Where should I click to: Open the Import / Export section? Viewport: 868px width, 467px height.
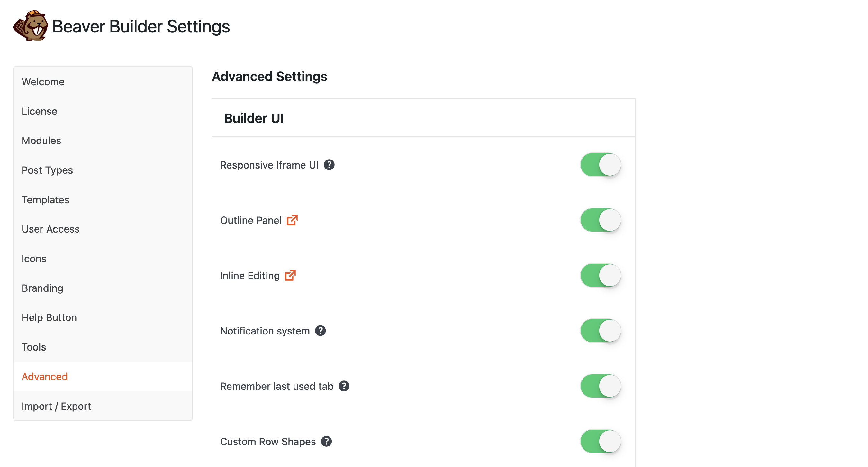coord(56,406)
